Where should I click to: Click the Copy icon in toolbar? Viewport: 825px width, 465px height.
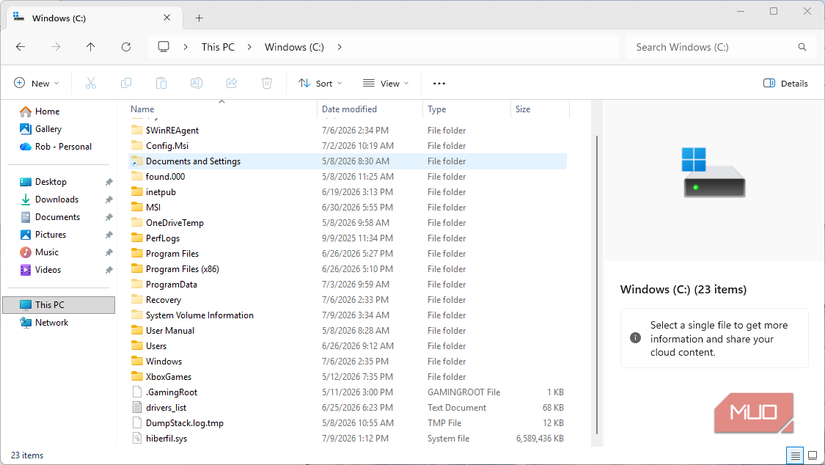pos(126,83)
